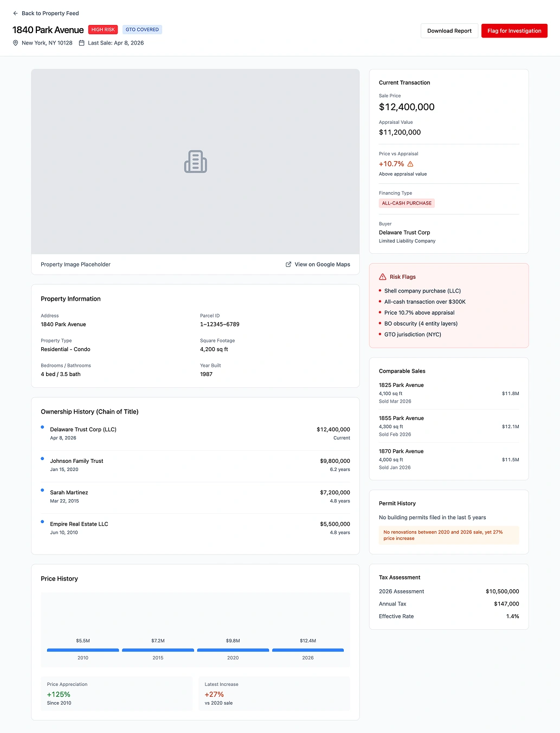Click the back arrow to Property Feed

coord(15,13)
